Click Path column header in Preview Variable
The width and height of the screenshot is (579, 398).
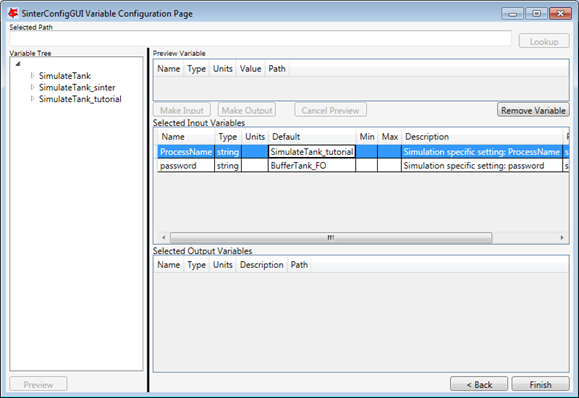277,69
